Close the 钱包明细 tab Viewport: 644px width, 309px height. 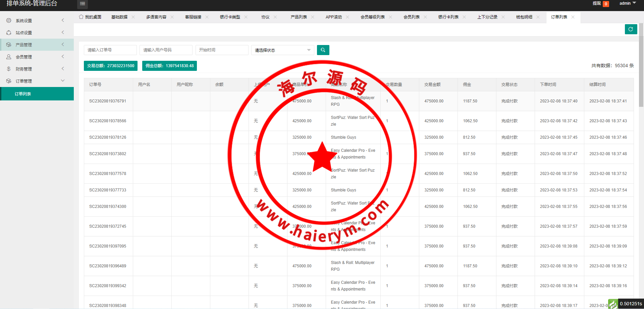tap(538, 17)
